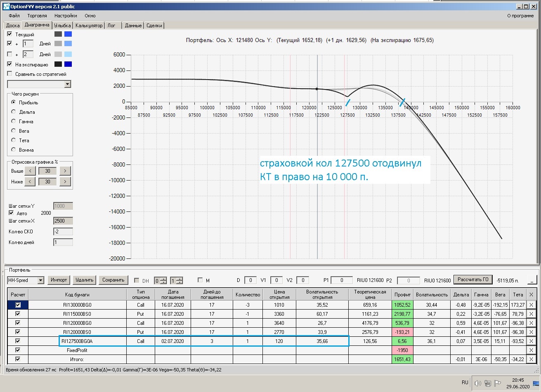Select the Вомма radio option
The width and height of the screenshot is (541, 392).
pos(14,150)
